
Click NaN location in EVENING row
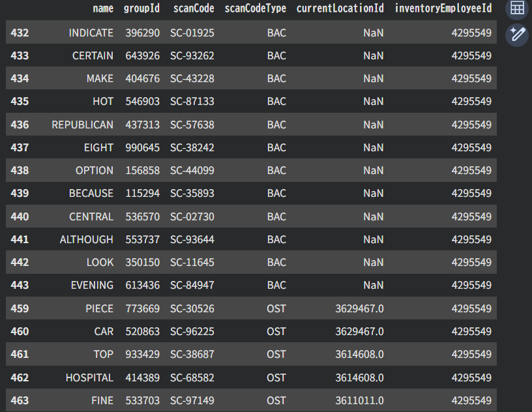pyautogui.click(x=373, y=285)
